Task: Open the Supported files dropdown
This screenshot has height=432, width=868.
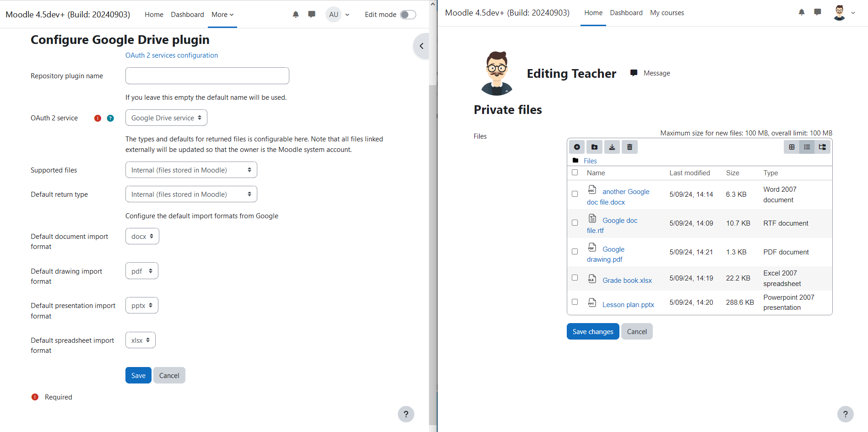Action: point(191,170)
